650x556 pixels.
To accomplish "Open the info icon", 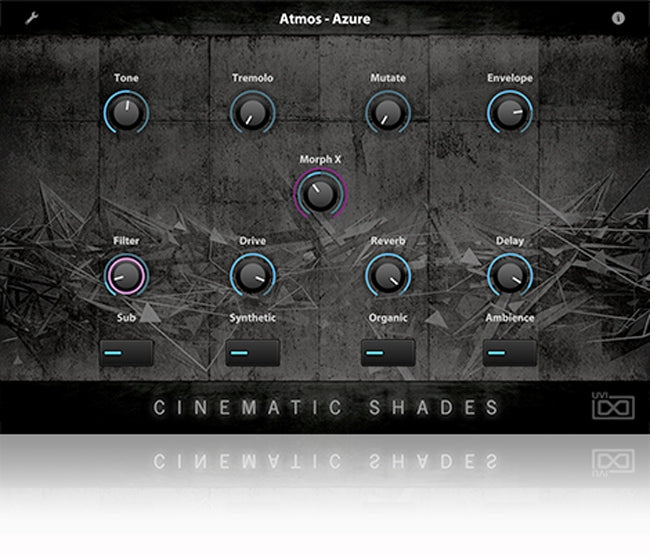I will tap(618, 18).
